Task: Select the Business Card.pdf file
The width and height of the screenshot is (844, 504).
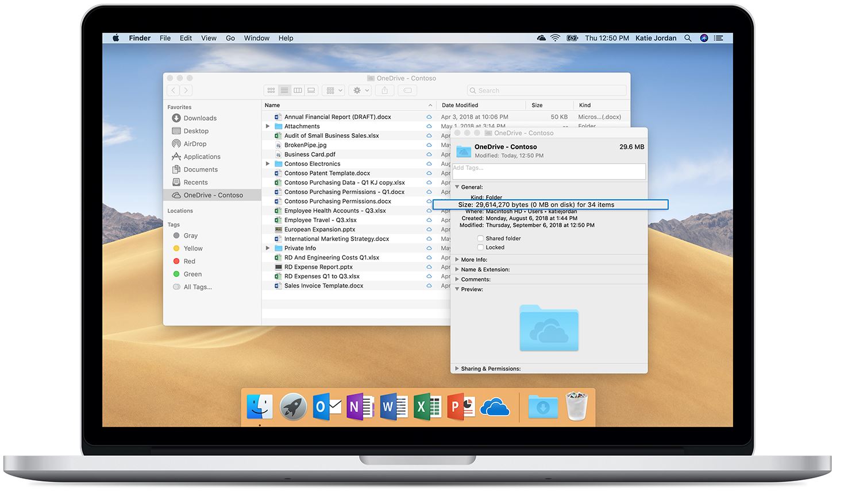Action: (310, 154)
